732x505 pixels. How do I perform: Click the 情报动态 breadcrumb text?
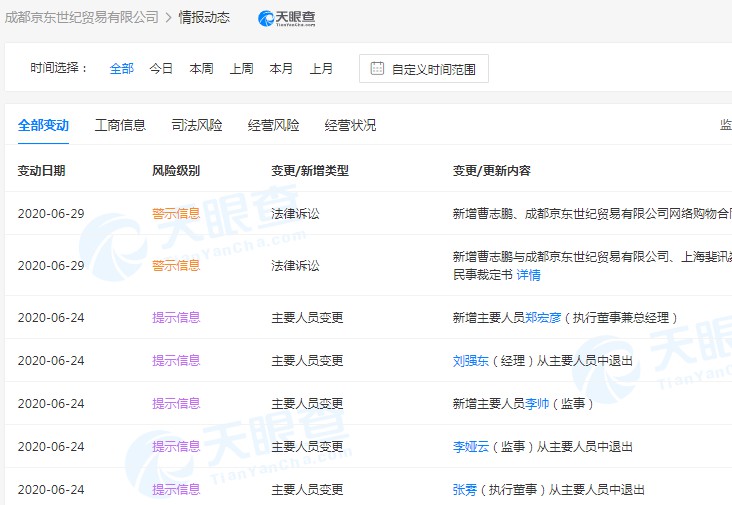click(x=204, y=17)
